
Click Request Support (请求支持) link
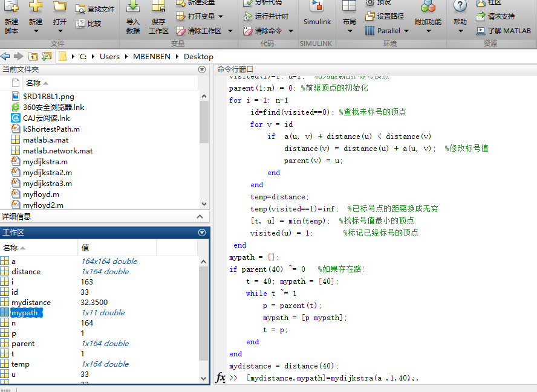[x=500, y=16]
